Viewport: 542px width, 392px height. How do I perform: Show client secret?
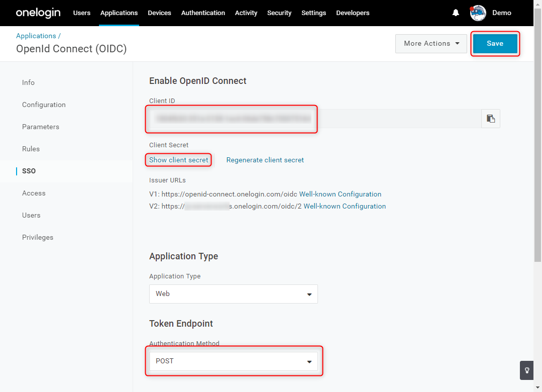point(179,160)
